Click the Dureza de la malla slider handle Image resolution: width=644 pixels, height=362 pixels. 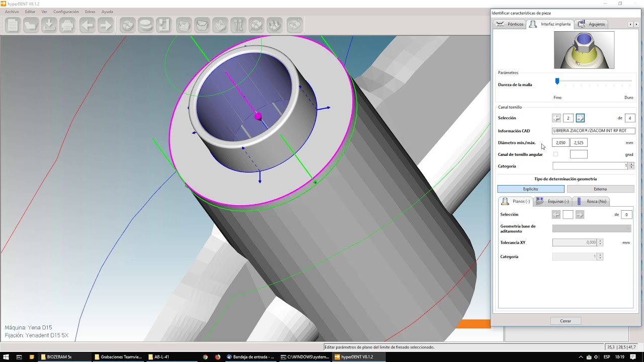(x=557, y=81)
